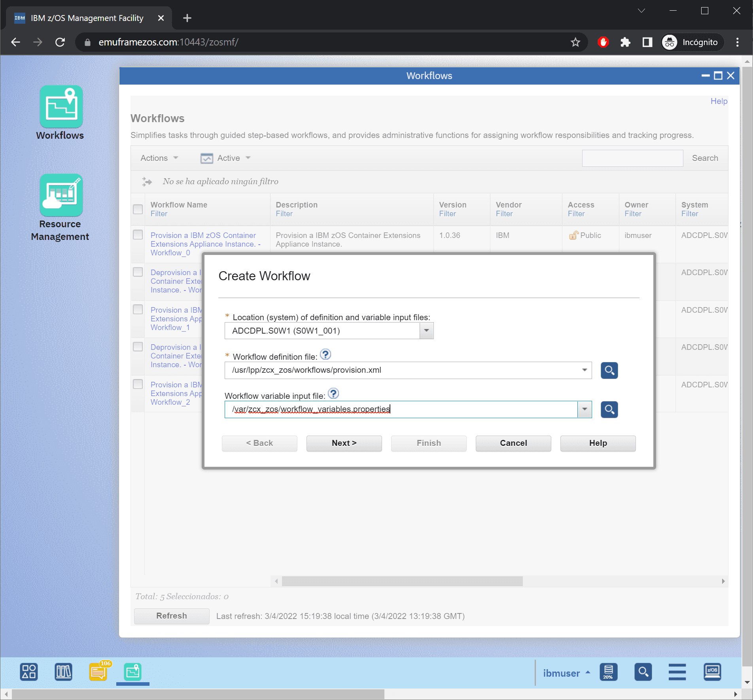Browse for the workflow variable input file

point(609,409)
